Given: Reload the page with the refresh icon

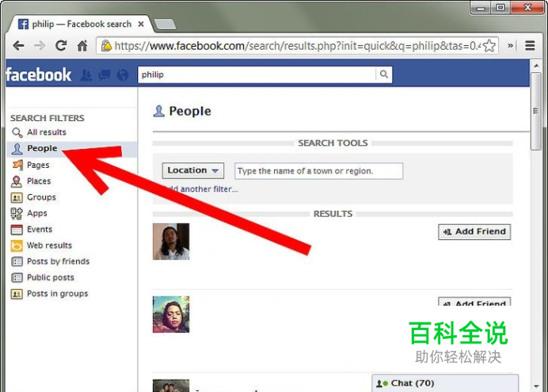Looking at the screenshot, I should 61,45.
